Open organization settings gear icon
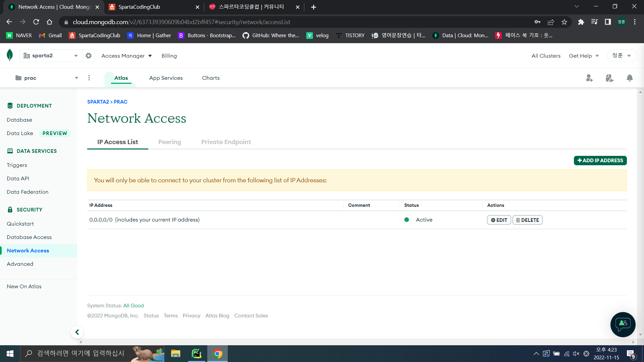Screen dimensions: 644x362 [x=89, y=56]
